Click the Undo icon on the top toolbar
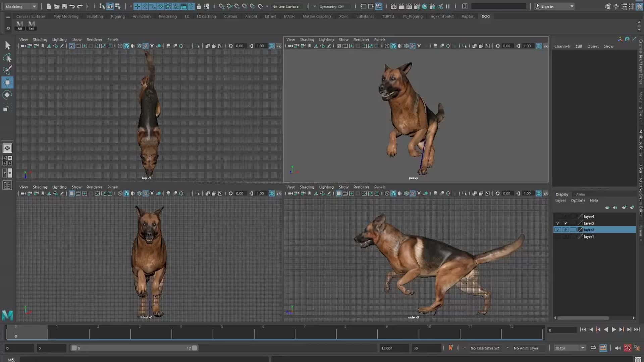644x362 pixels. (x=72, y=6)
